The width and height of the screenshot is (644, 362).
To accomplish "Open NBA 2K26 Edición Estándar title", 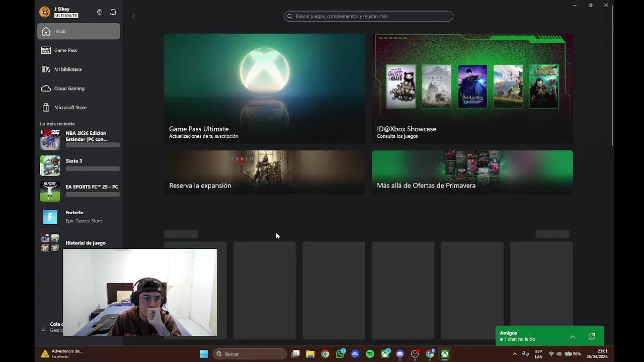I will [87, 136].
